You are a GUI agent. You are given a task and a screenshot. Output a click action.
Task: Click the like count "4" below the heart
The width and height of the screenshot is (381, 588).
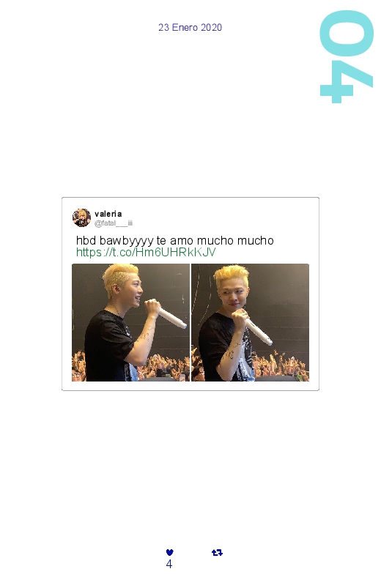click(x=169, y=564)
